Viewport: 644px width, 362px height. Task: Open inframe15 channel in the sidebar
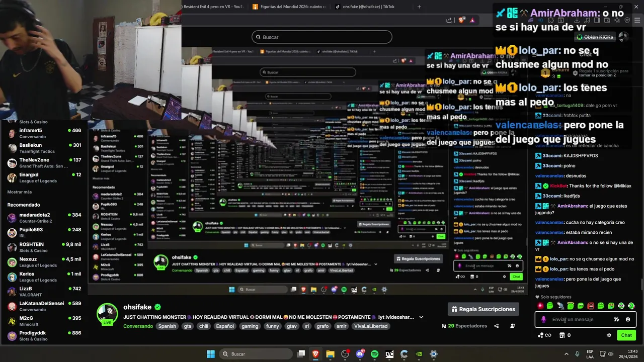tap(44, 133)
